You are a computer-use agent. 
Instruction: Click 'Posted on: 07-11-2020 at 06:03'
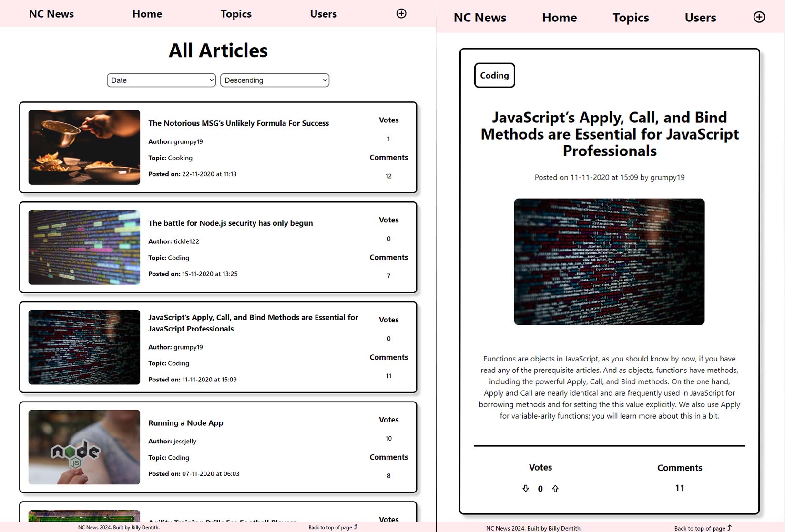click(x=194, y=474)
